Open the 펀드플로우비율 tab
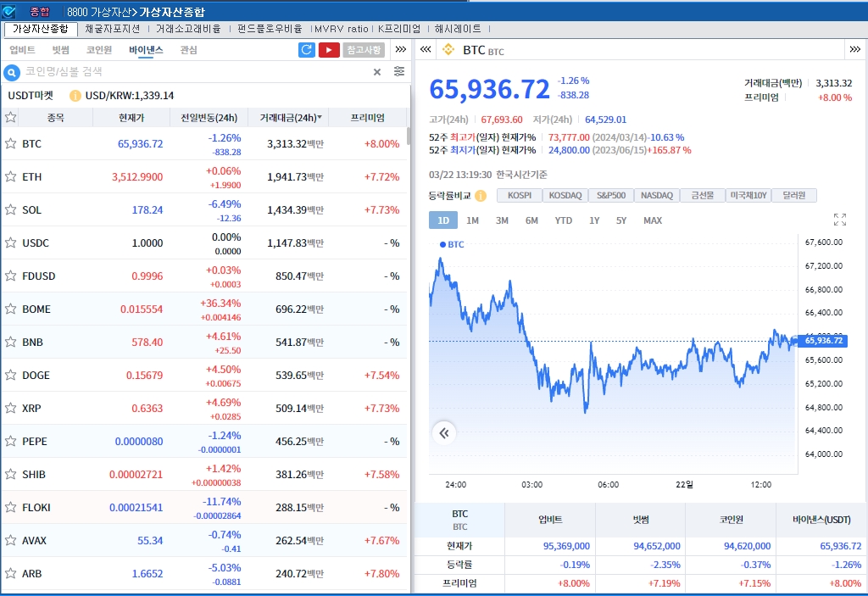Viewport: 868px width, 596px height. pyautogui.click(x=270, y=29)
